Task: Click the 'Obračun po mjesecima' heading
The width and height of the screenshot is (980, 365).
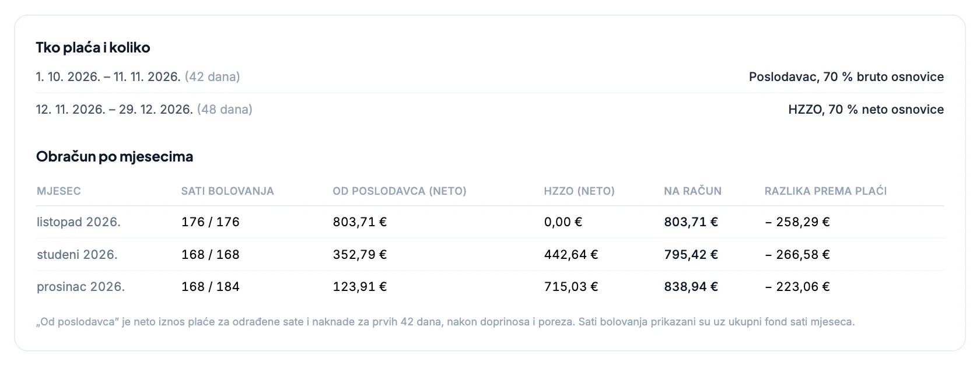Action: click(114, 156)
